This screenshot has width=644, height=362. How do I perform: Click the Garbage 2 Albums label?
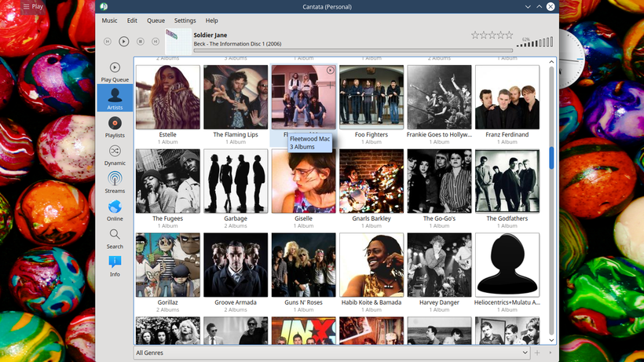coord(236,225)
